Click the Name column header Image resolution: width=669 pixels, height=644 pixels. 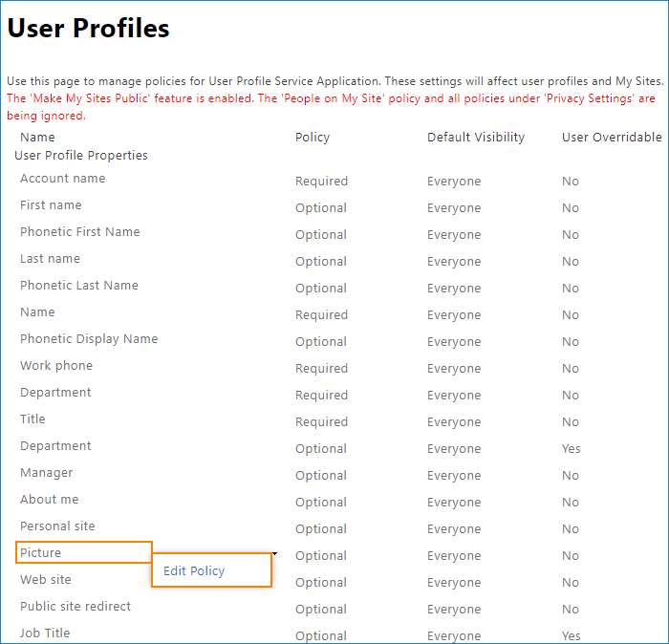click(x=37, y=137)
